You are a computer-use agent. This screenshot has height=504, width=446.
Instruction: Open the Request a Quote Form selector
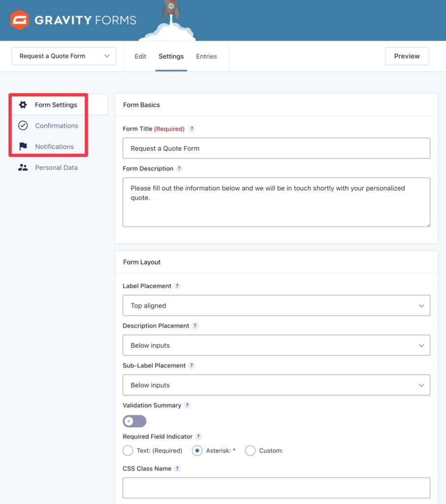[63, 56]
